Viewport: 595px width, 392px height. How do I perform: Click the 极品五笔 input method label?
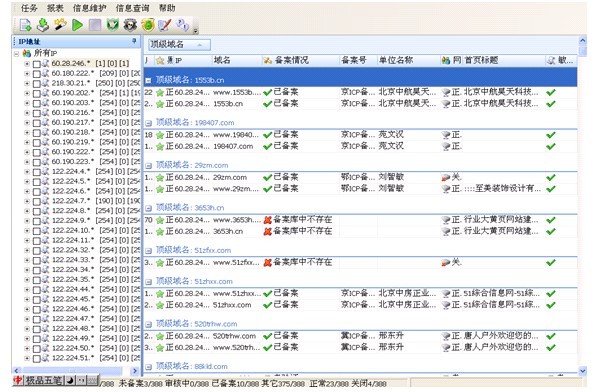click(44, 380)
